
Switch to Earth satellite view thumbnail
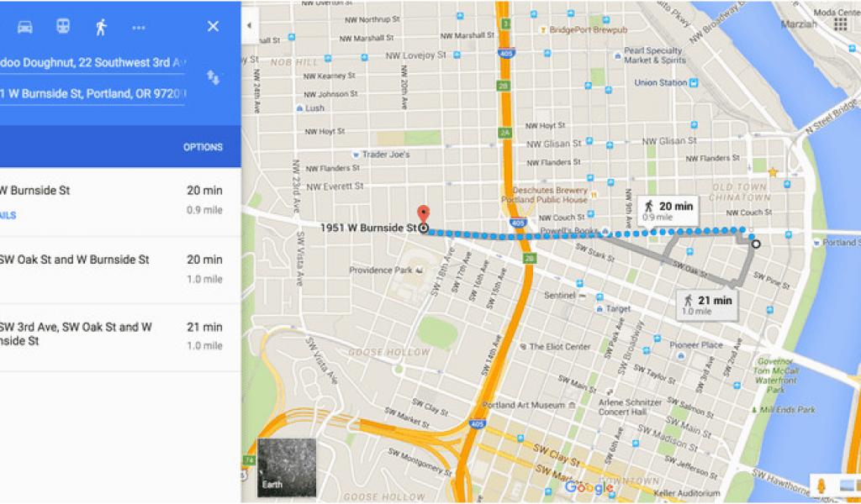pos(287,467)
